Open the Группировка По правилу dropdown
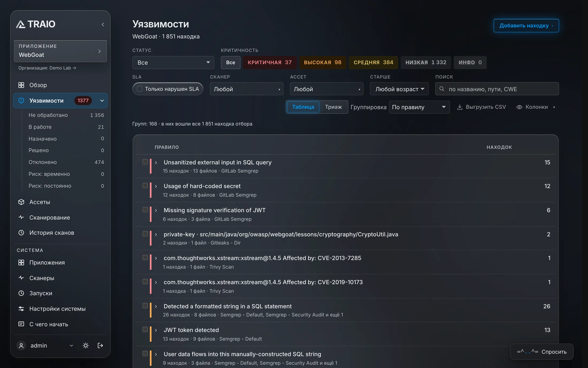Screen dimensions: 588x368 click(419, 107)
